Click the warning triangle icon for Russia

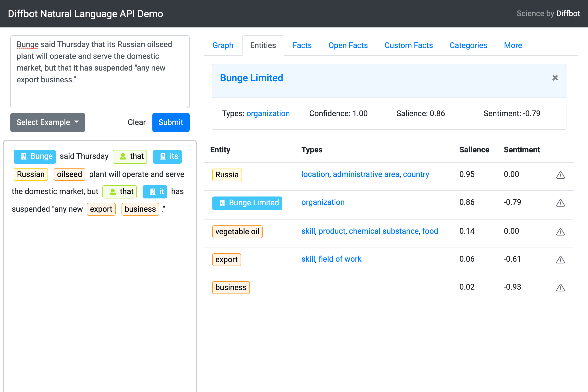[561, 175]
